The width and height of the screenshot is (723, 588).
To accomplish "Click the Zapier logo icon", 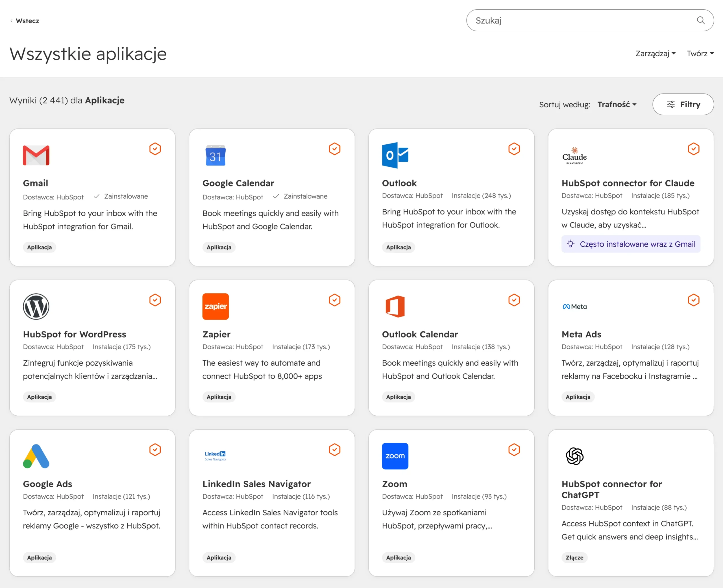I will point(215,307).
